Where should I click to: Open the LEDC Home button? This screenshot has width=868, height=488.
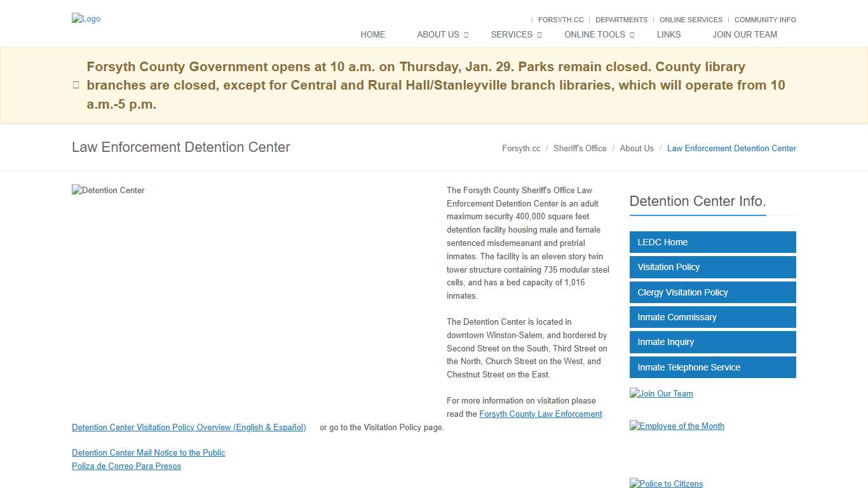(712, 242)
